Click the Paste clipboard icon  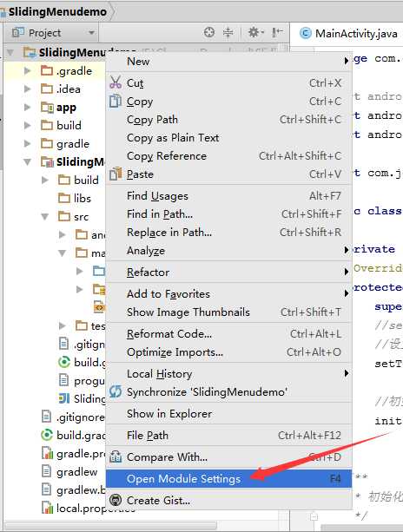click(116, 174)
